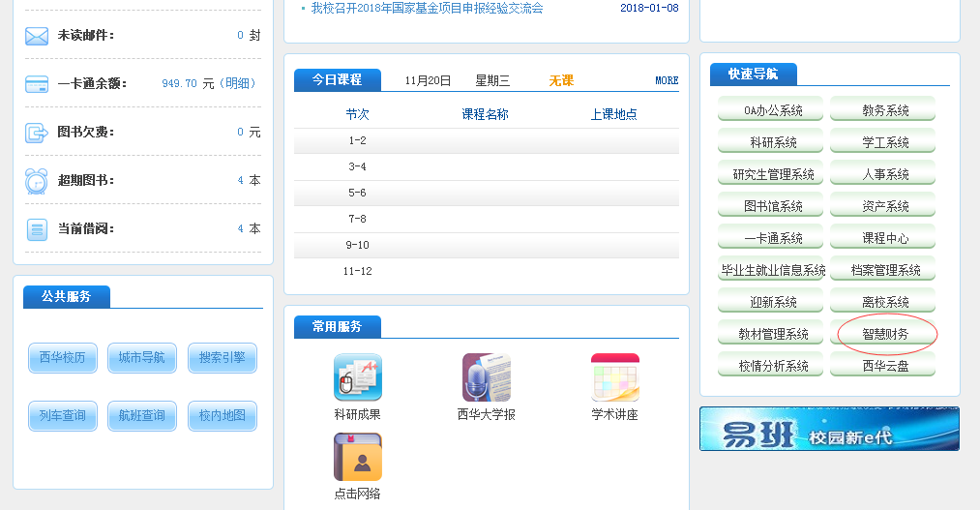Click MORE in today's course panel
This screenshot has height=510, width=980.
point(667,80)
